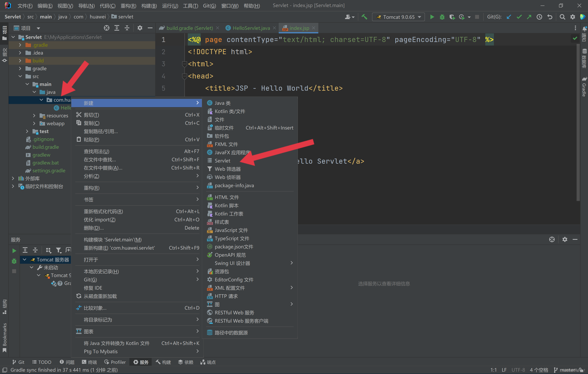This screenshot has width=588, height=374.
Task: Expand the .idea folder
Action: (20, 53)
